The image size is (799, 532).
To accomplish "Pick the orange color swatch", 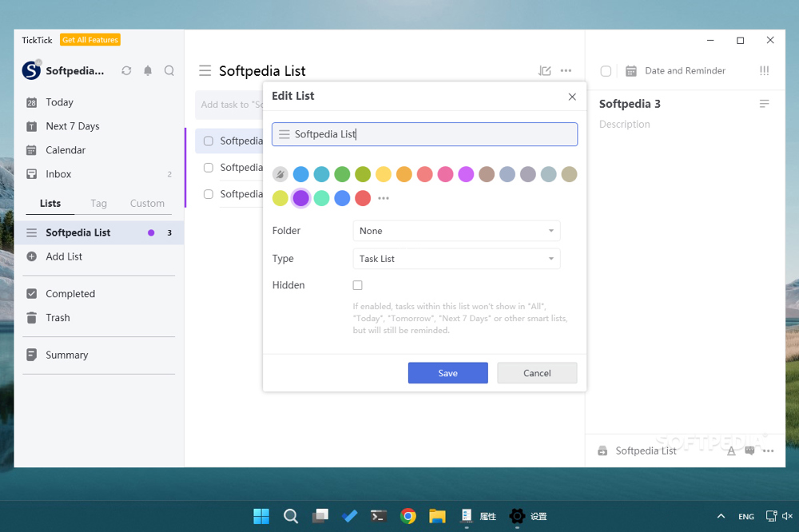I will coord(403,174).
